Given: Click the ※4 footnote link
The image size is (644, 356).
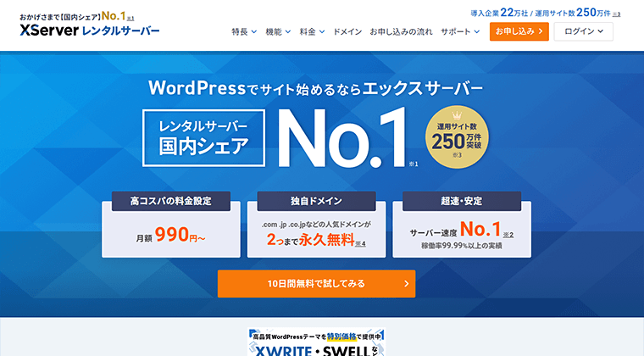Looking at the screenshot, I should tap(360, 244).
